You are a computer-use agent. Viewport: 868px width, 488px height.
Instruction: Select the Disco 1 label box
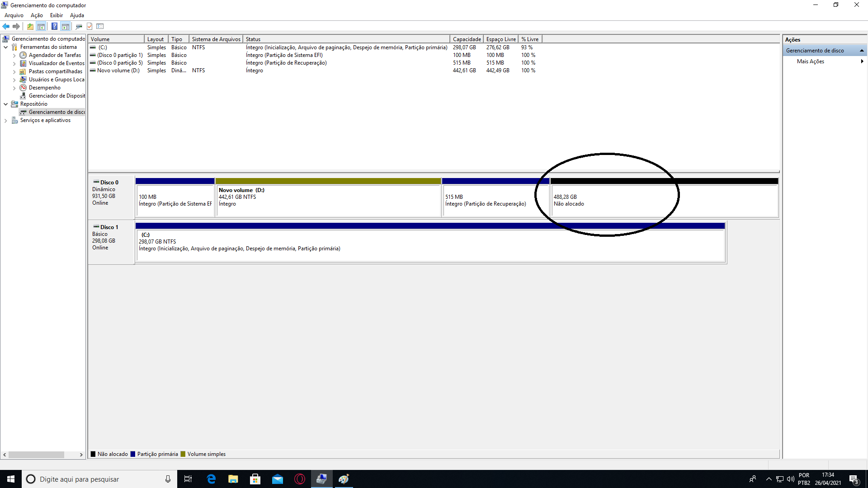pos(111,242)
